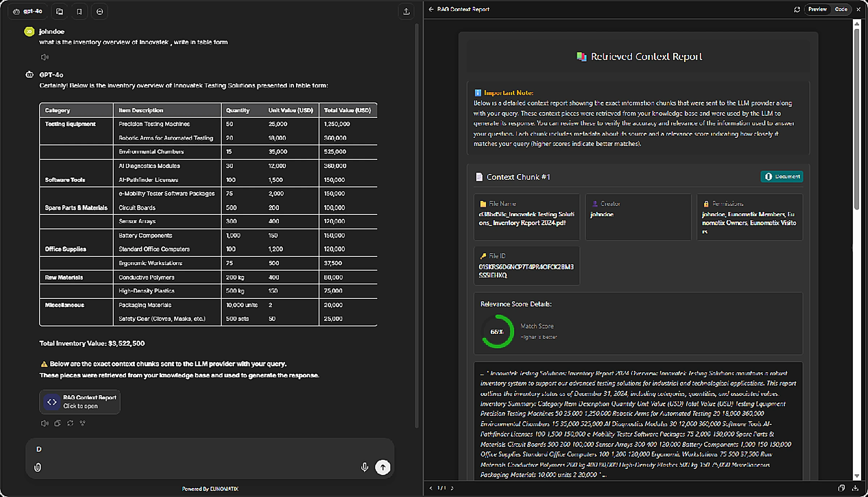Attach a file with the paperclip icon

click(38, 467)
